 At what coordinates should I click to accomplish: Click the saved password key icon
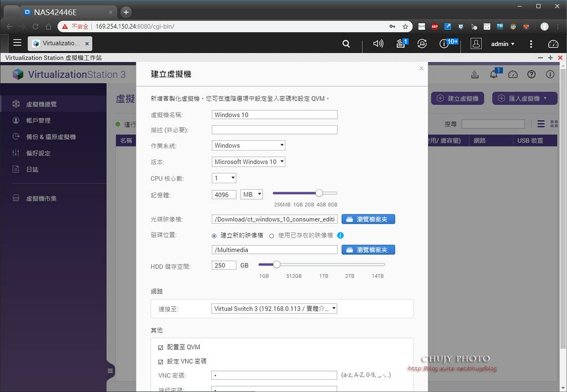[x=392, y=27]
